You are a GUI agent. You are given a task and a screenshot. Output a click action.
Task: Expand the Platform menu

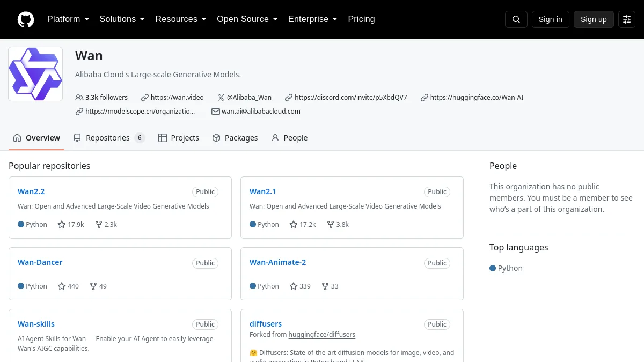(x=68, y=19)
